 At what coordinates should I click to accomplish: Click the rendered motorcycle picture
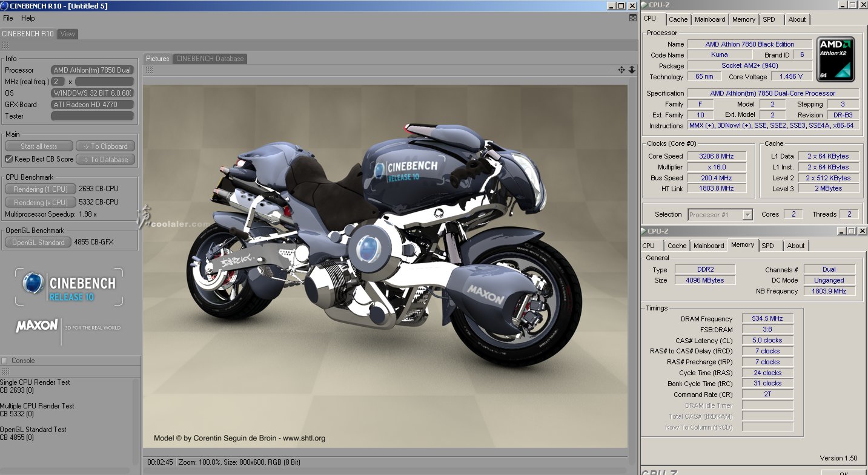pos(385,266)
